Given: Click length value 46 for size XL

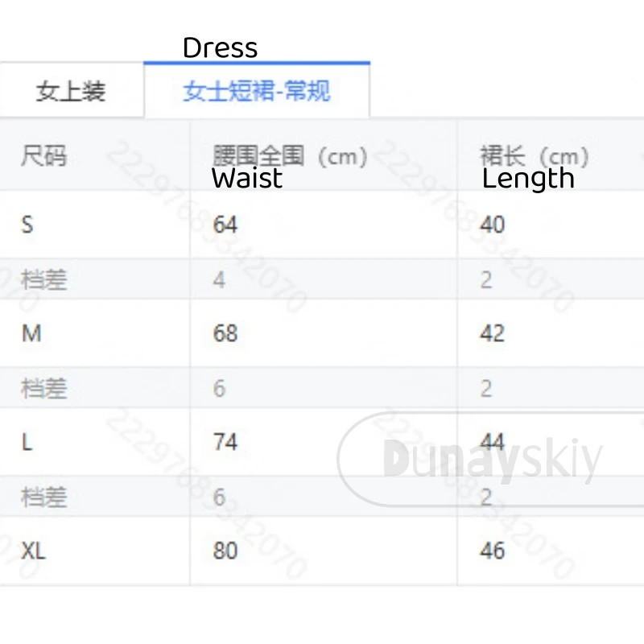Looking at the screenshot, I should [x=492, y=551].
